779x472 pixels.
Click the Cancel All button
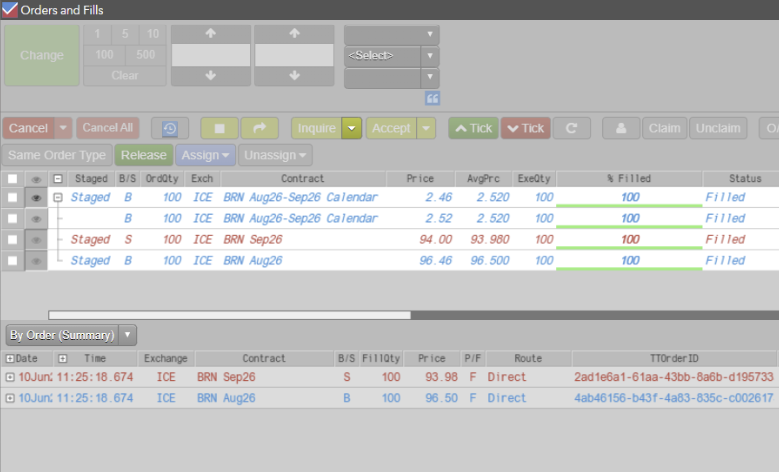[x=108, y=128]
